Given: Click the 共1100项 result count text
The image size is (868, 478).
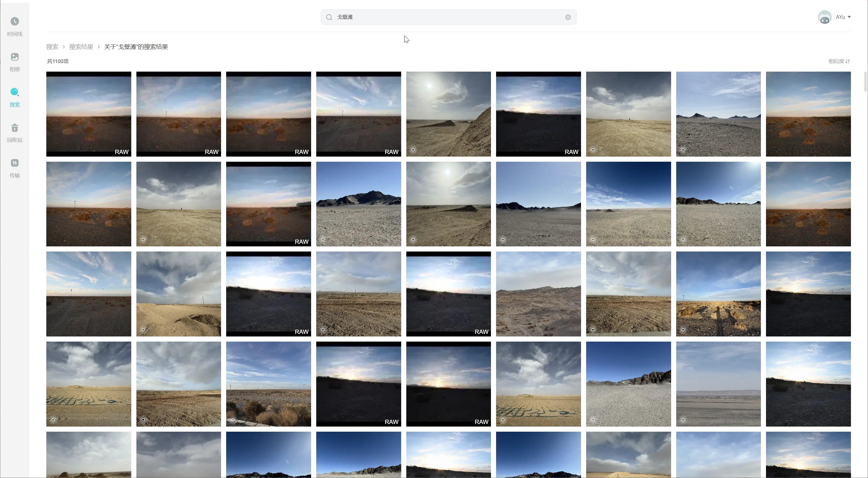Looking at the screenshot, I should point(58,61).
